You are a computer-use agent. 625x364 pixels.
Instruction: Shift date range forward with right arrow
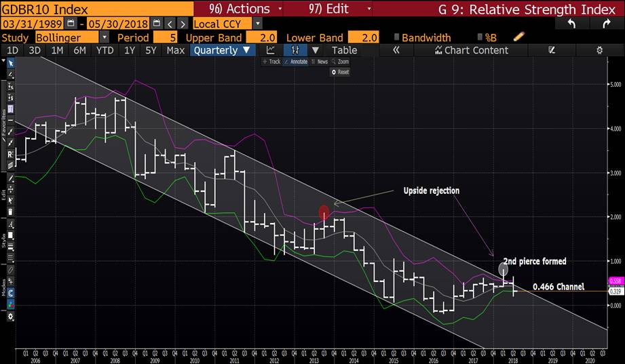[x=183, y=24]
